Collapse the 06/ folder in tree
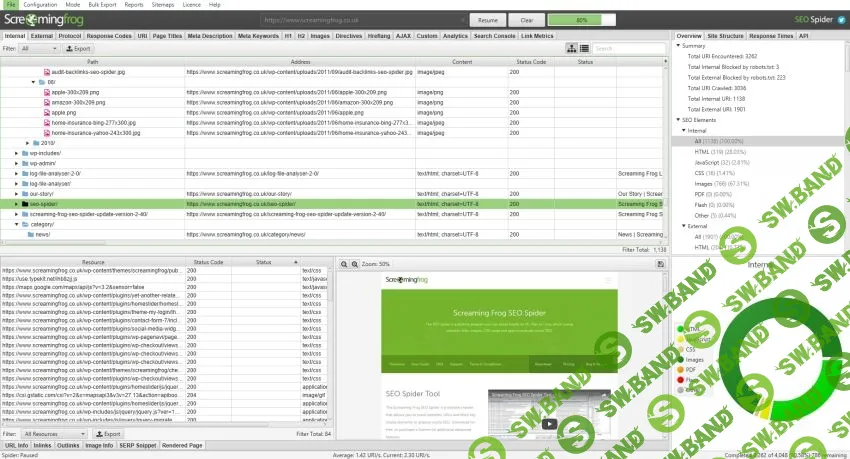Image resolution: width=850 pixels, height=459 pixels. tap(34, 82)
